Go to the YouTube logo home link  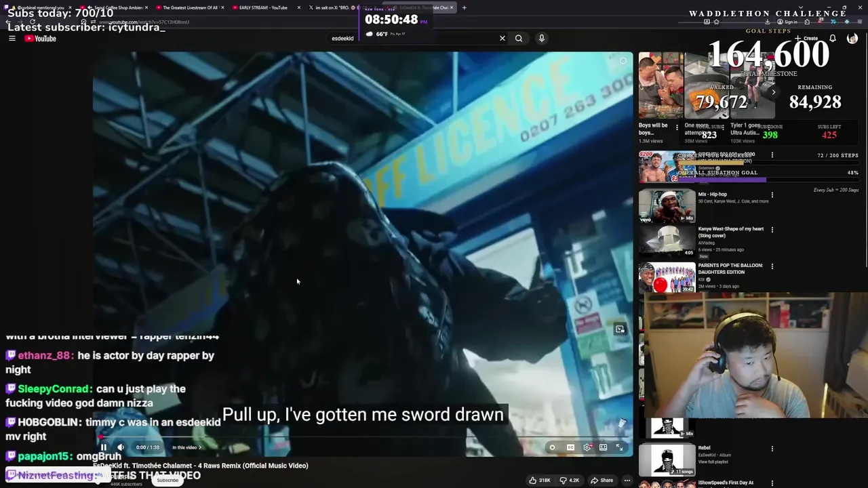[41, 39]
